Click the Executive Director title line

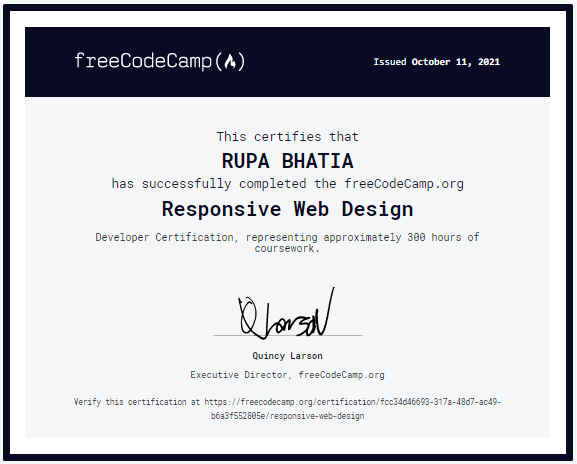[287, 375]
